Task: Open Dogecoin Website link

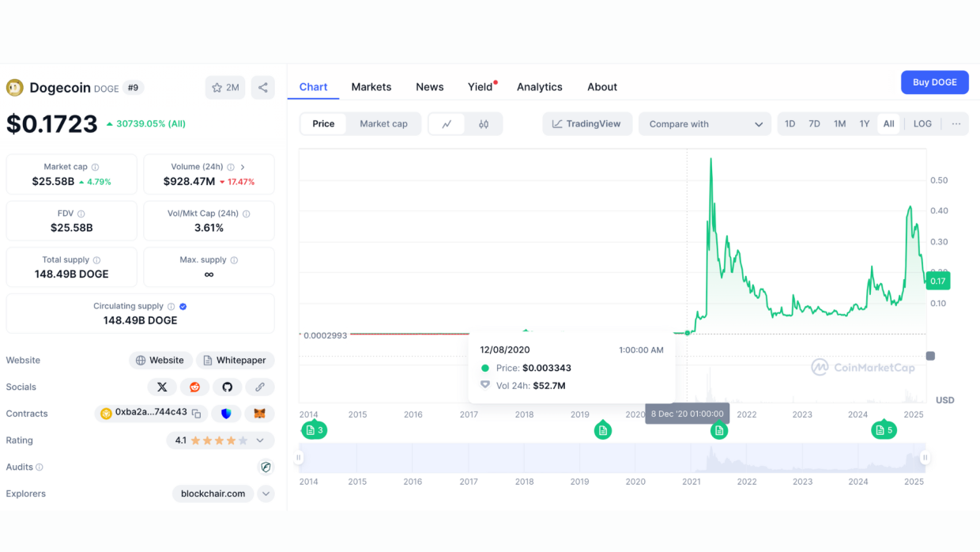Action: 160,361
